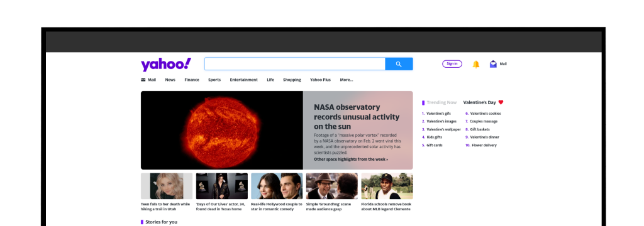Open the Entertainment navigation item

coord(243,80)
